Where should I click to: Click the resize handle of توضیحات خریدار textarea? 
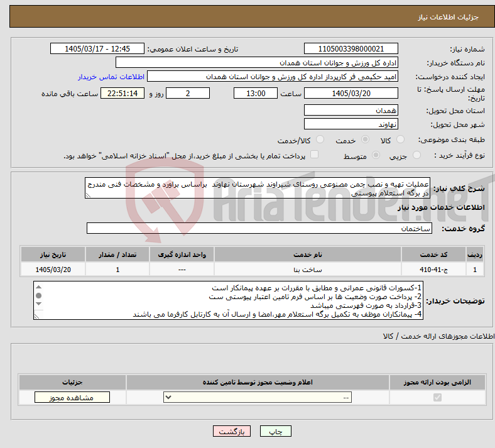pos(36,316)
